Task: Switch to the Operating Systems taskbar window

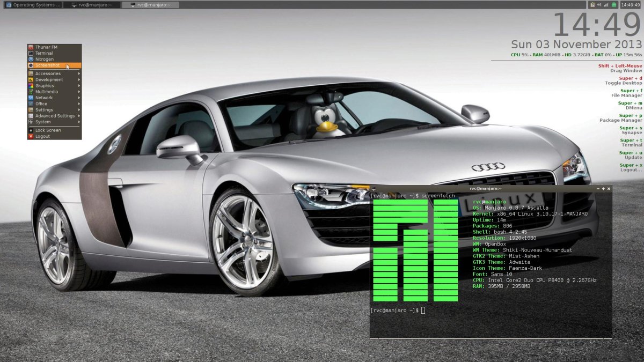Action: coord(32,5)
